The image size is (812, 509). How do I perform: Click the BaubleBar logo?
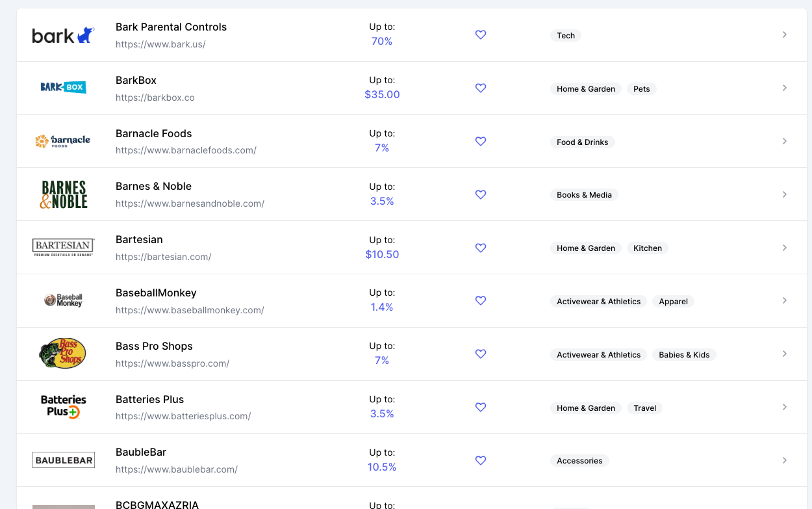click(63, 460)
